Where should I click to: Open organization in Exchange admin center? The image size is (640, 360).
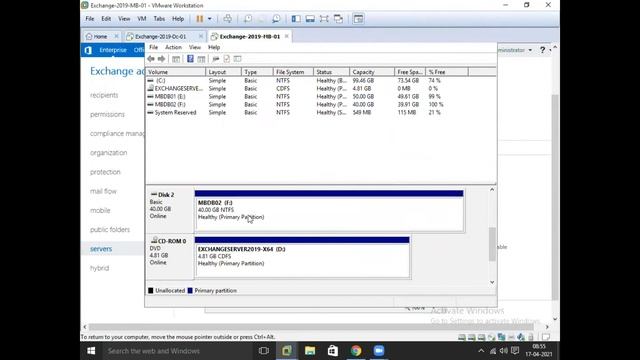(x=109, y=153)
